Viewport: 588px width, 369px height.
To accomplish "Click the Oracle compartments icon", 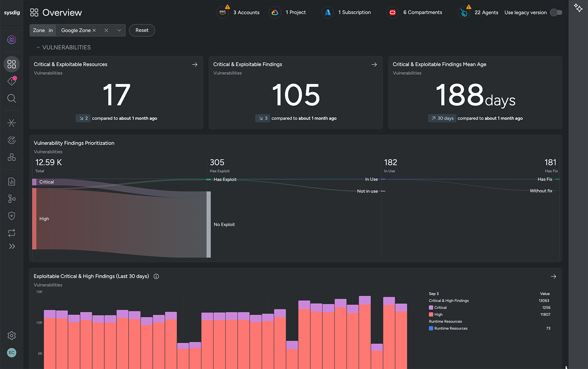I will click(392, 12).
